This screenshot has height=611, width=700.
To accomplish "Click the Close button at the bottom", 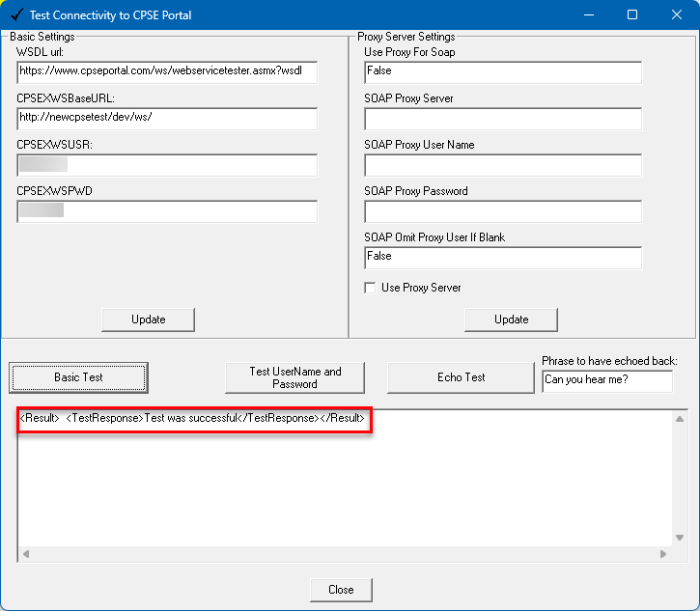I will coord(341,590).
